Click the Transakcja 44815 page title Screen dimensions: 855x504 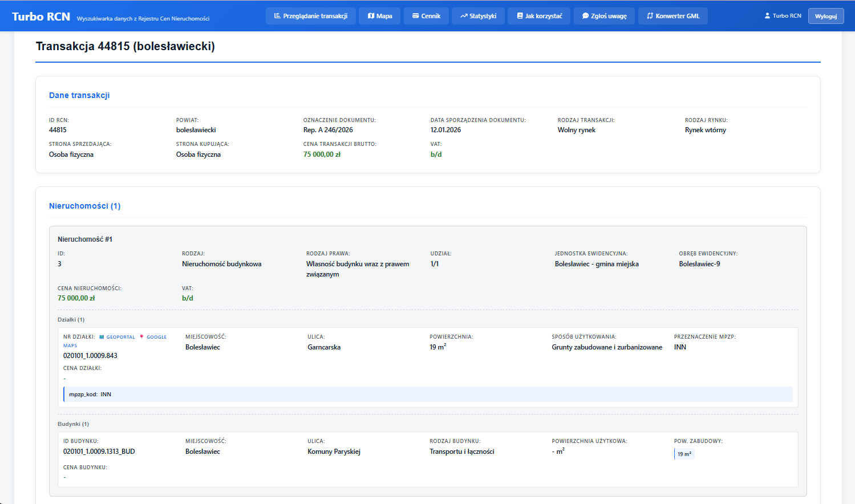pos(125,46)
